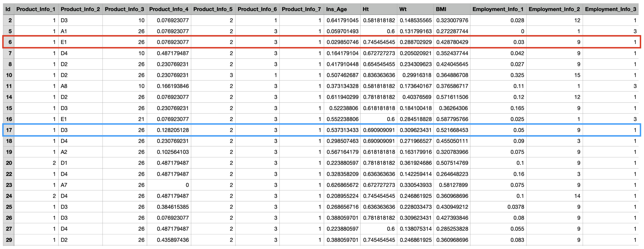The height and width of the screenshot is (249, 644).
Task: Click the Employment_Info_1 column header
Action: 498,9
